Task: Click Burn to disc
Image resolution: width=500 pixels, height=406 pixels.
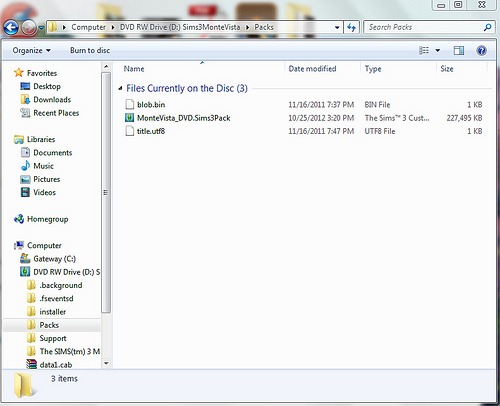Action: tap(90, 50)
